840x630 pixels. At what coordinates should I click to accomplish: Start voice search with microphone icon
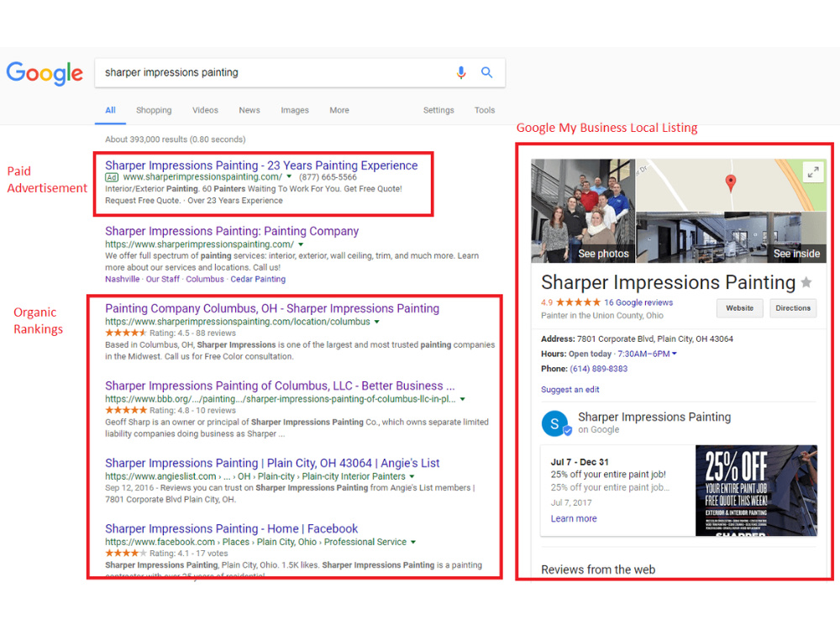[x=460, y=72]
